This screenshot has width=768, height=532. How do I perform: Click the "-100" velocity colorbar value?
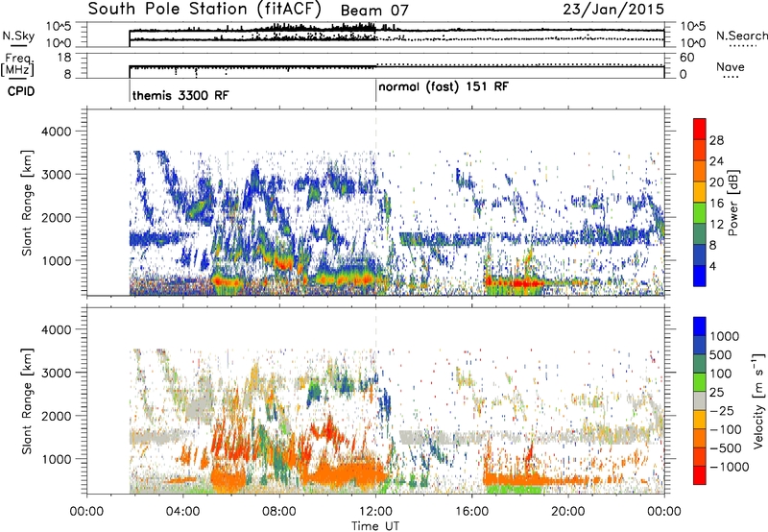tap(725, 429)
